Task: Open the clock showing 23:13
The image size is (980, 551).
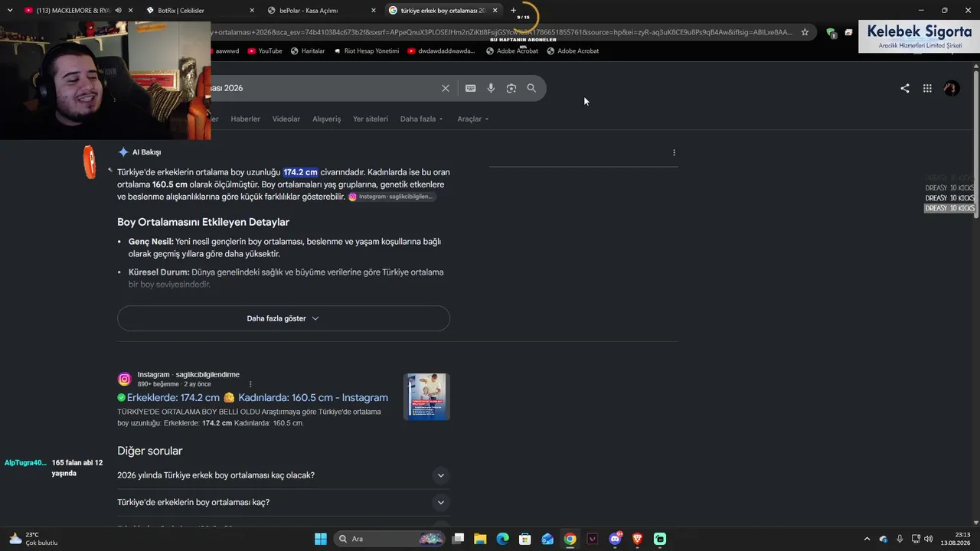Action: 956,539
